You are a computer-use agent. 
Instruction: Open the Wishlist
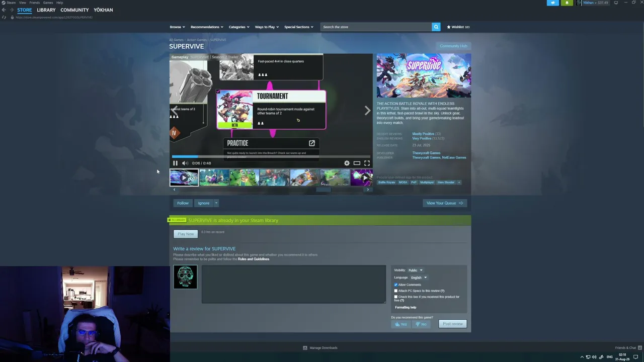[458, 27]
